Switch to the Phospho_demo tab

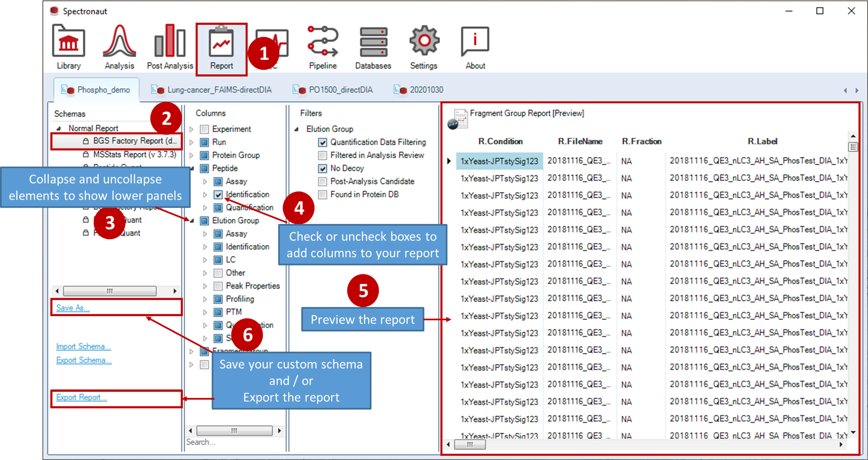96,90
